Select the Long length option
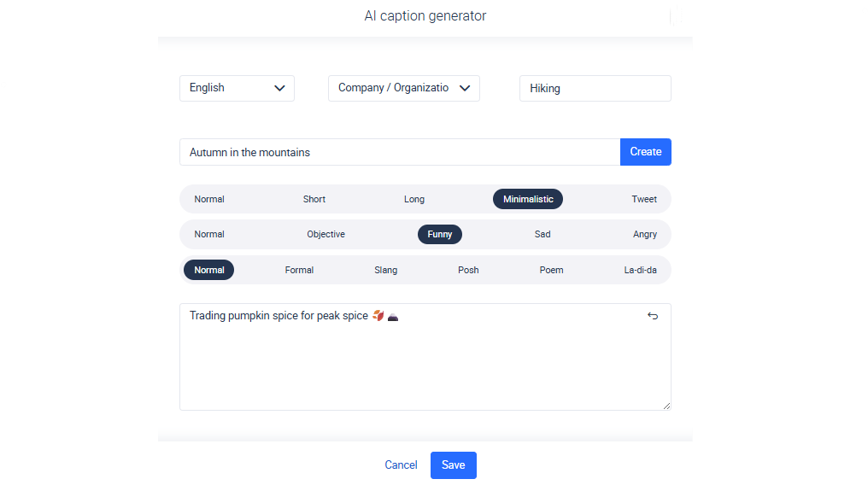The image size is (868, 485). [414, 199]
